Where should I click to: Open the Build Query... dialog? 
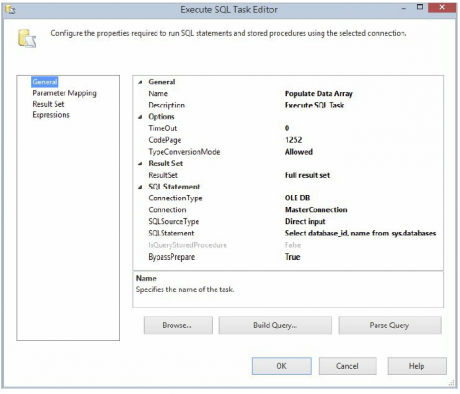(x=275, y=325)
